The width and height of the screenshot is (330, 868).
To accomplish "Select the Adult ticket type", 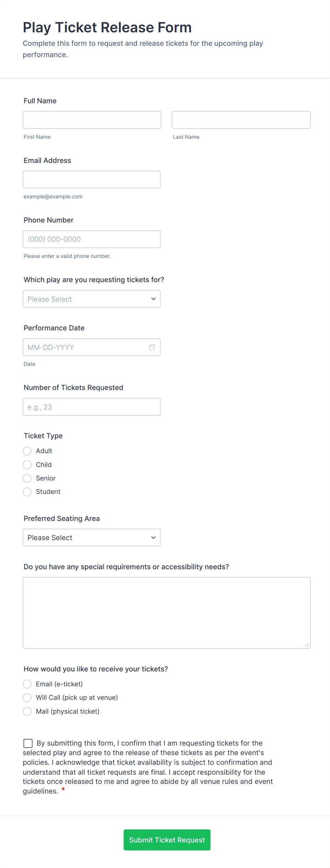I will [x=27, y=451].
